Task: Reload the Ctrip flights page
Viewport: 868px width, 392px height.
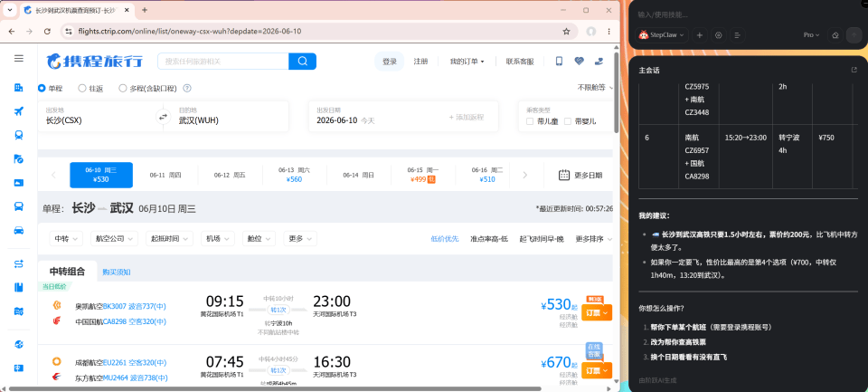Action: tap(47, 32)
